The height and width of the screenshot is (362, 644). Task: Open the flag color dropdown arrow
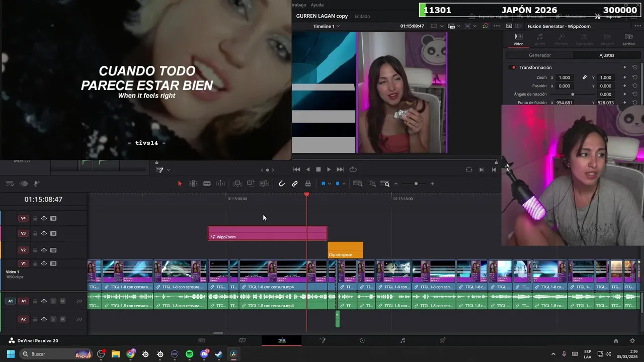330,184
